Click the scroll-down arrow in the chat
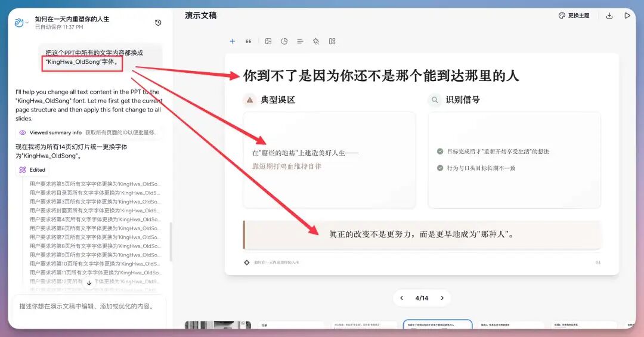 (x=89, y=283)
